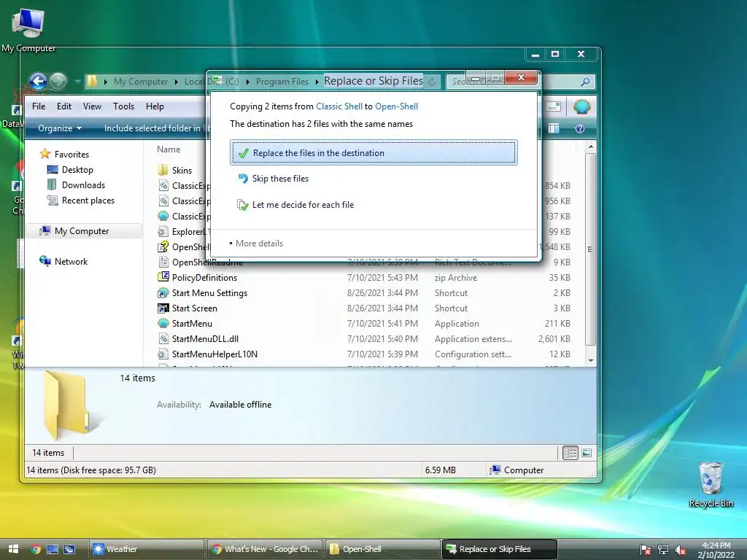Click the 2,601 KB size cell
The image size is (747, 560).
(x=554, y=339)
